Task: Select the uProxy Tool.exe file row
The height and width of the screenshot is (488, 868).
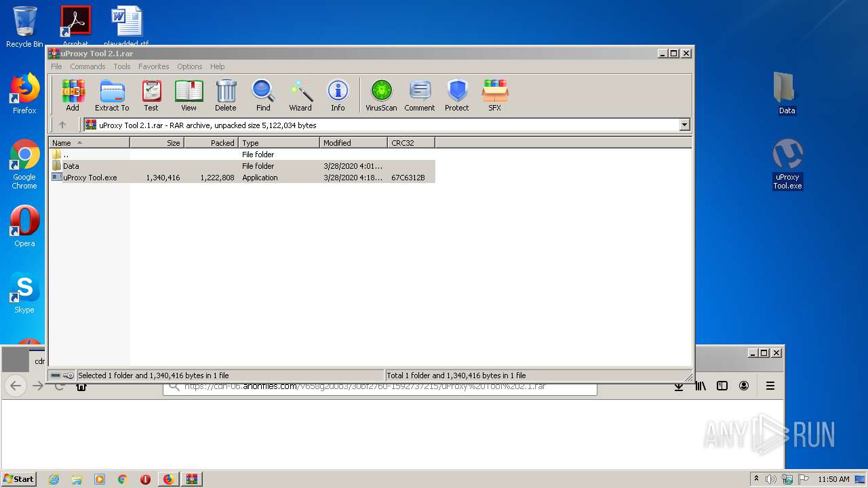Action: click(x=242, y=178)
